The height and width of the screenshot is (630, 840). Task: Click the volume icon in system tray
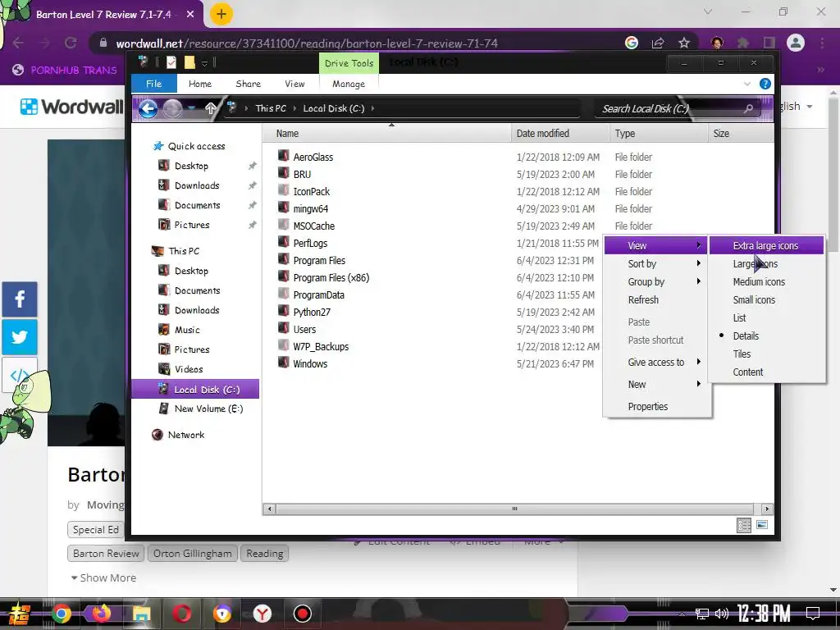[722, 614]
